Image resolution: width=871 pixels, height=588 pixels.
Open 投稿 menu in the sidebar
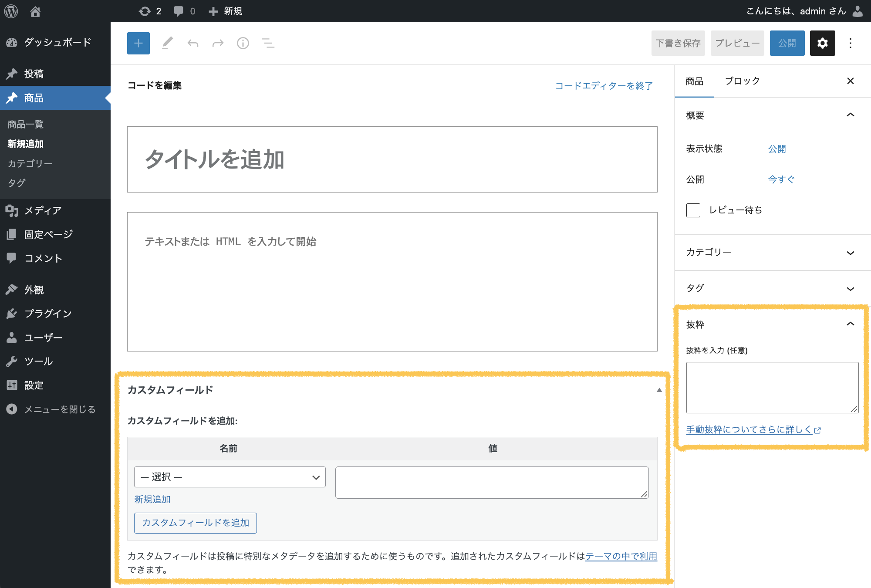(55, 74)
